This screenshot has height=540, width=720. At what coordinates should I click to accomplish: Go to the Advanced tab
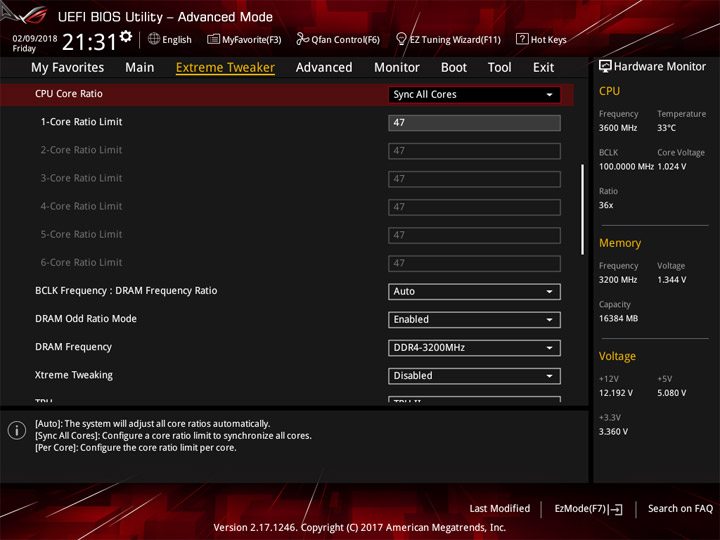pyautogui.click(x=324, y=68)
